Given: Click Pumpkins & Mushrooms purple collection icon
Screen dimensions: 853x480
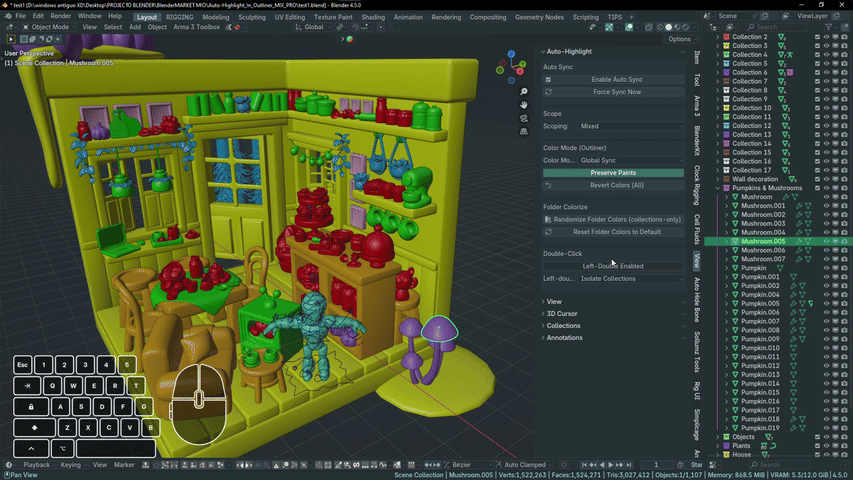Looking at the screenshot, I should [x=726, y=188].
